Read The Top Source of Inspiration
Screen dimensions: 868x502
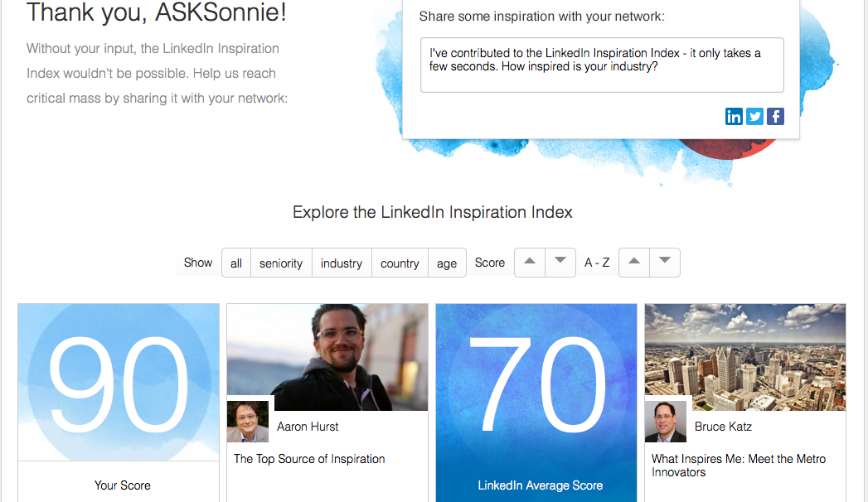(x=309, y=459)
